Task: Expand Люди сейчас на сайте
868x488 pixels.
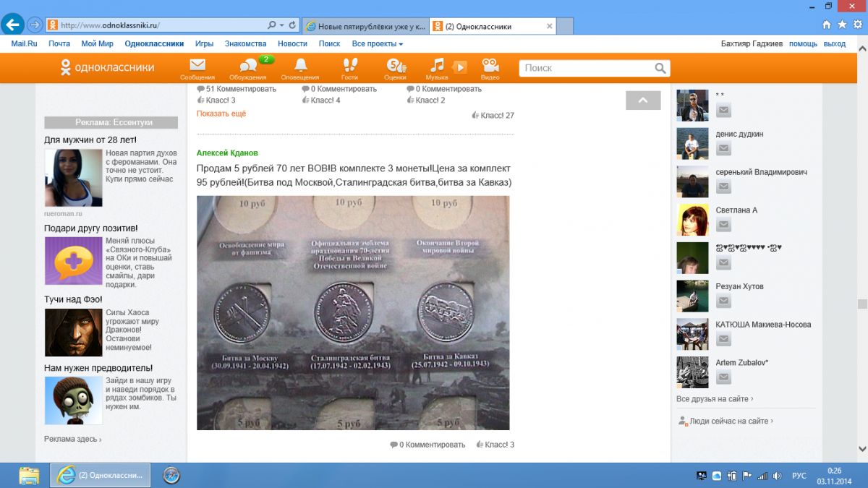Action: coord(728,421)
